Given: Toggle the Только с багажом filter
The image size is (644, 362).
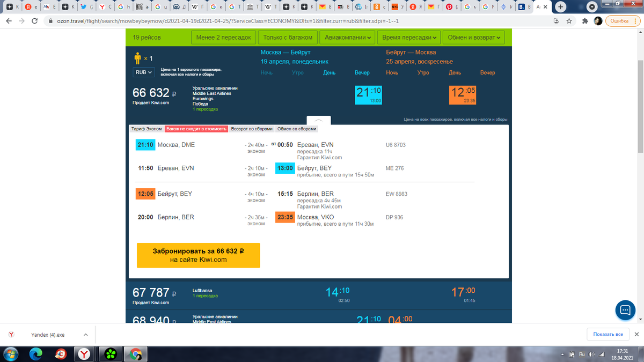Looking at the screenshot, I should tap(288, 38).
